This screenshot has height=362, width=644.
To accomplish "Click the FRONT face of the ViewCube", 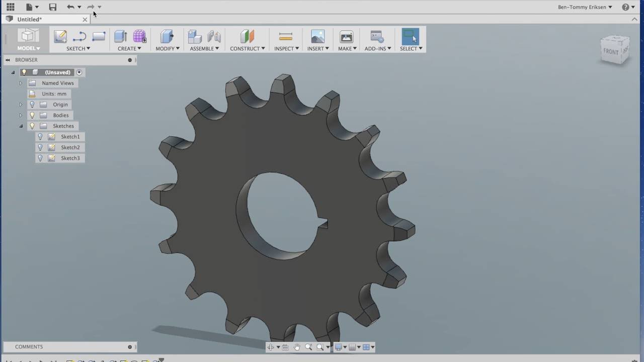I will pos(611,51).
